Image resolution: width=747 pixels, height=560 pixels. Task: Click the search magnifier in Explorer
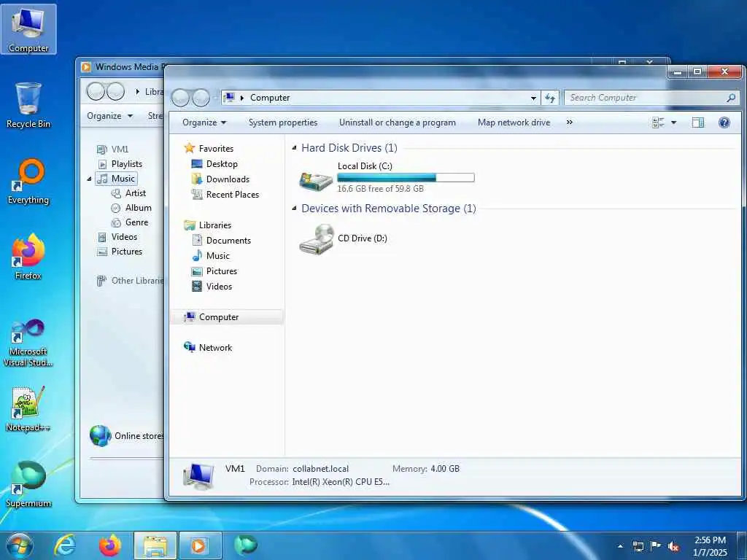[731, 98]
